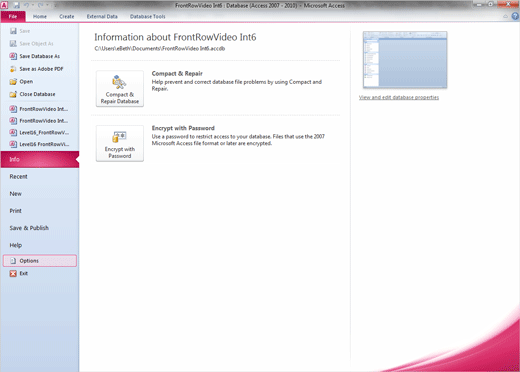Click the Save Object As icon
520x372 pixels.
(13, 44)
